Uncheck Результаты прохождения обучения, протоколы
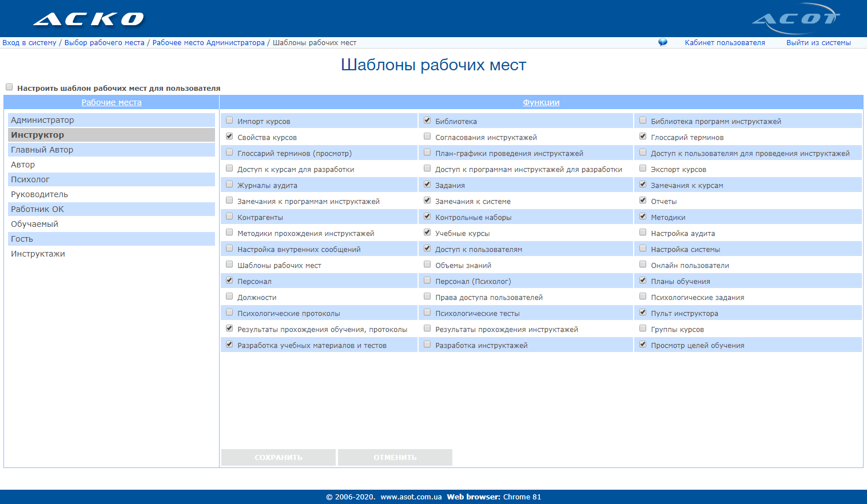 [229, 329]
